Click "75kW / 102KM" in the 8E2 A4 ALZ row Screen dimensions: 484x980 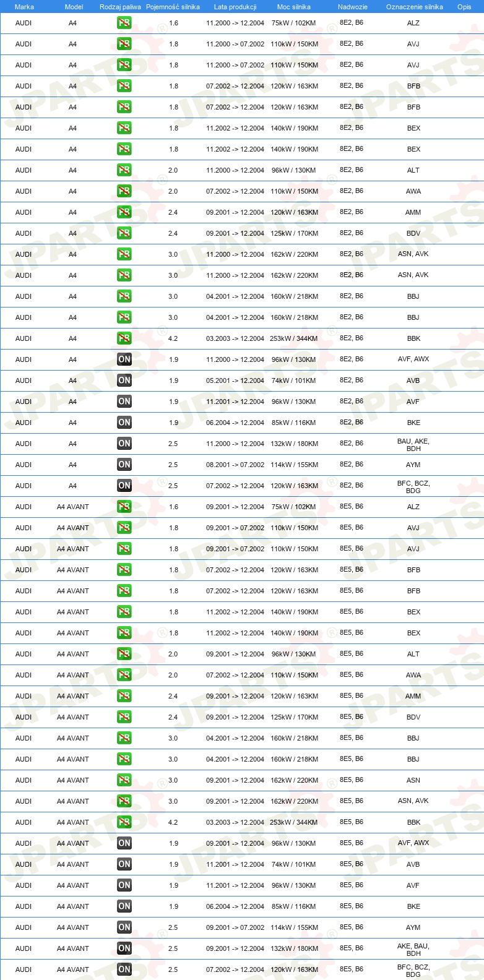[294, 23]
